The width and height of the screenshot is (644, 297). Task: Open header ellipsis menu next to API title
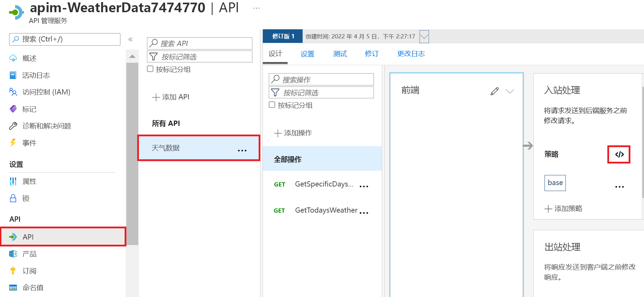click(x=257, y=8)
